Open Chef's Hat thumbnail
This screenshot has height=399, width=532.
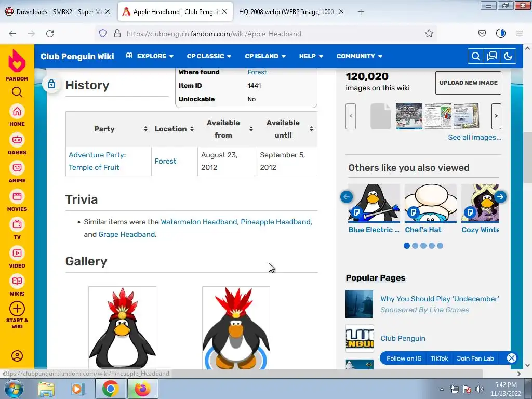click(431, 203)
